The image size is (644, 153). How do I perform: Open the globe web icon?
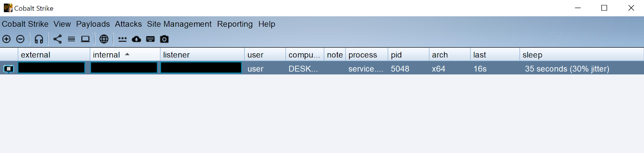click(104, 39)
